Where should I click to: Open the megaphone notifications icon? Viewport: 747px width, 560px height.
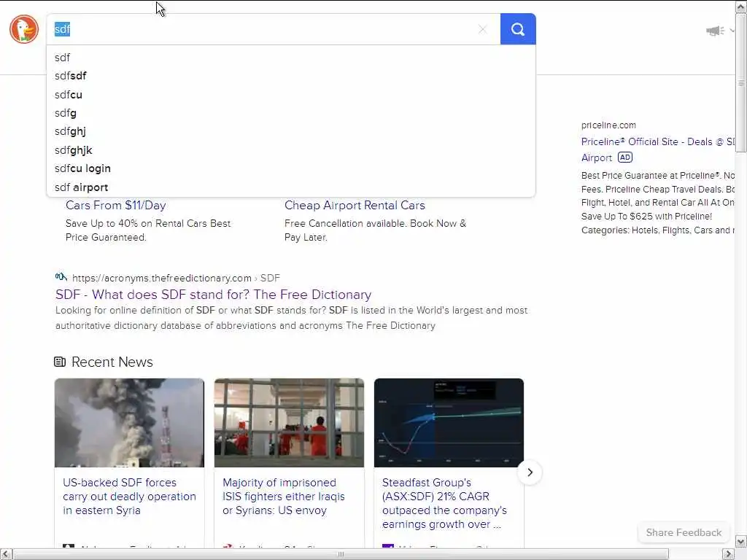(x=715, y=31)
